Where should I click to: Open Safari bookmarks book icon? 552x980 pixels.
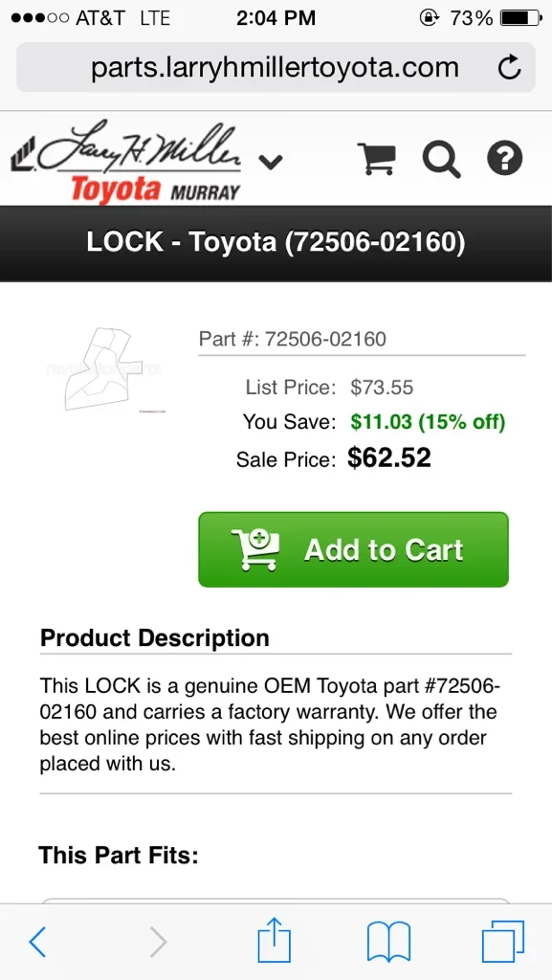coord(389,942)
